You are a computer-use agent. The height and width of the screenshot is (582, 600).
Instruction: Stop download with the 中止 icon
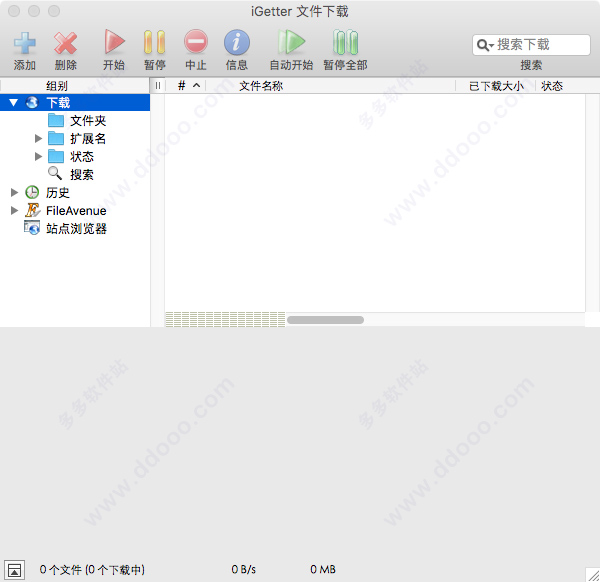196,41
